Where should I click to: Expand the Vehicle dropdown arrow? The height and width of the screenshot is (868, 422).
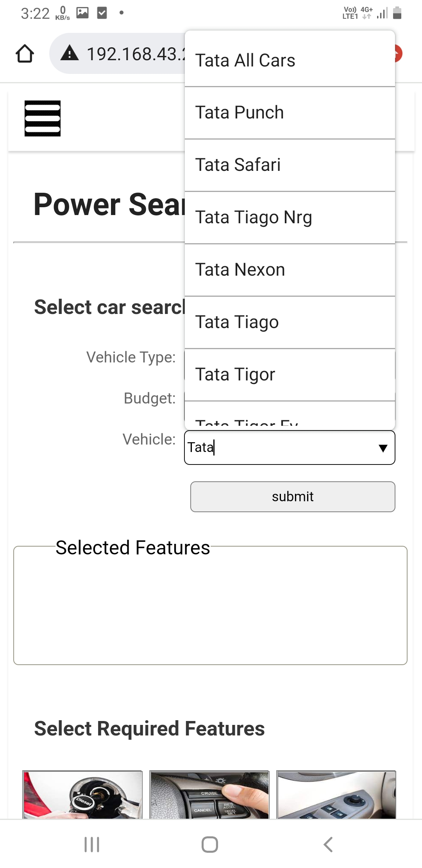tap(383, 448)
